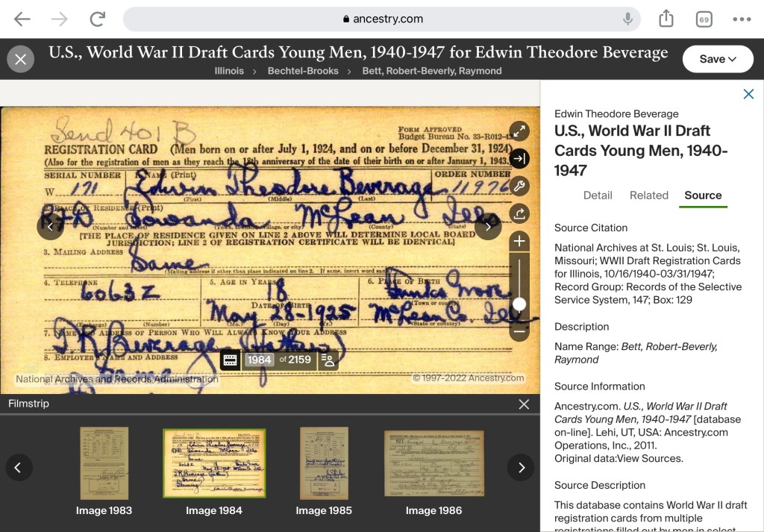Open the Bechtel-Brooks breadcrumb link
The height and width of the screenshot is (532, 764).
tap(303, 71)
